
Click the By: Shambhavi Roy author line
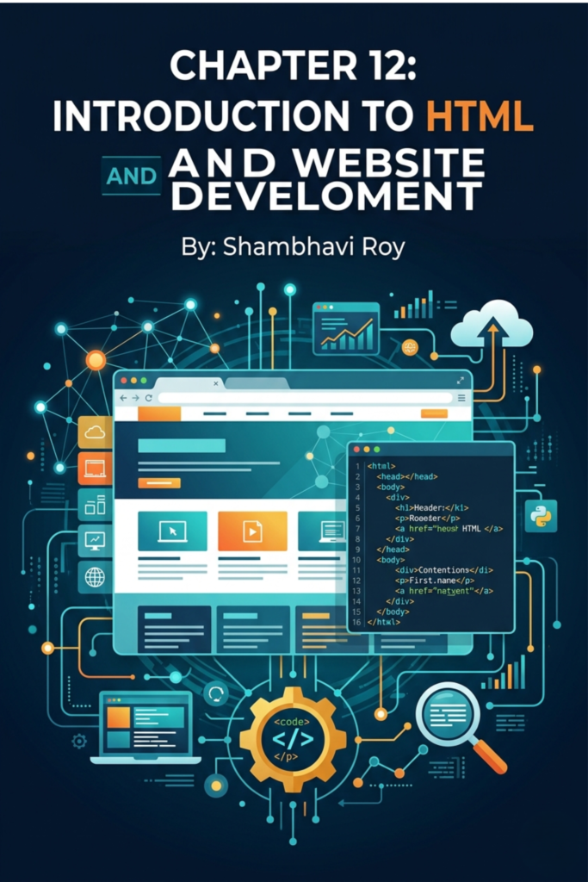coord(293,247)
